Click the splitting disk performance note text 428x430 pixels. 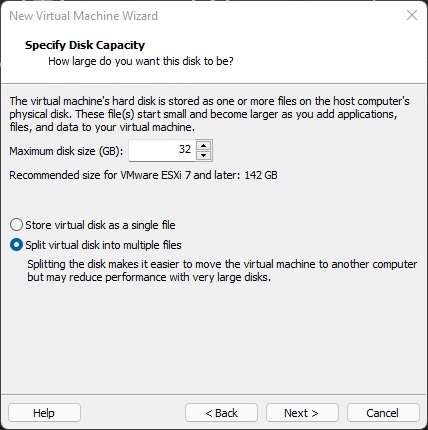(222, 271)
